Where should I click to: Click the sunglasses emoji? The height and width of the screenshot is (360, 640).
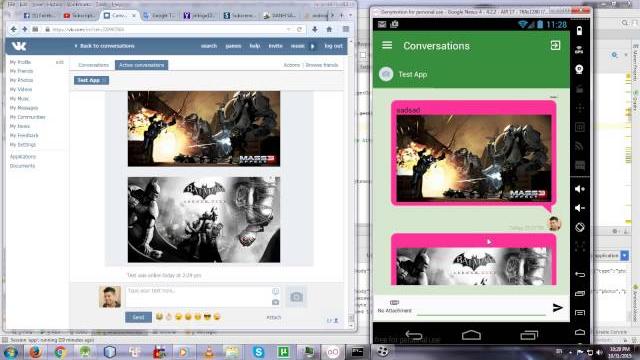207,316
